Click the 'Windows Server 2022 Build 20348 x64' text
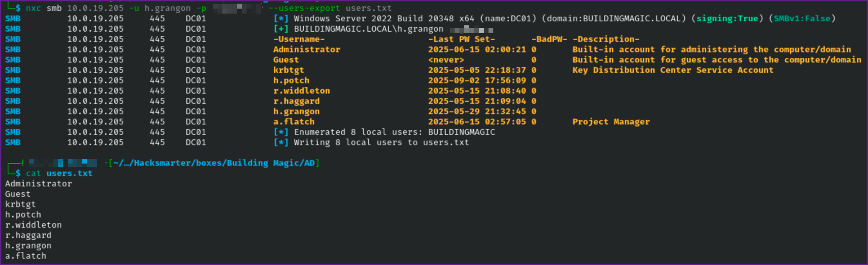This screenshot has width=868, height=265. pos(384,19)
